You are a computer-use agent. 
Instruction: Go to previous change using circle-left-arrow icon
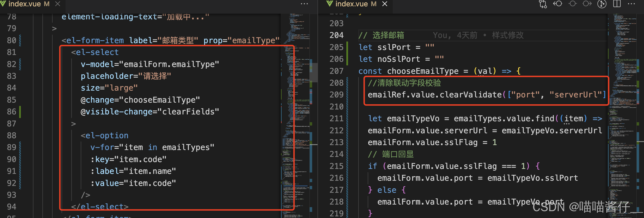(557, 4)
